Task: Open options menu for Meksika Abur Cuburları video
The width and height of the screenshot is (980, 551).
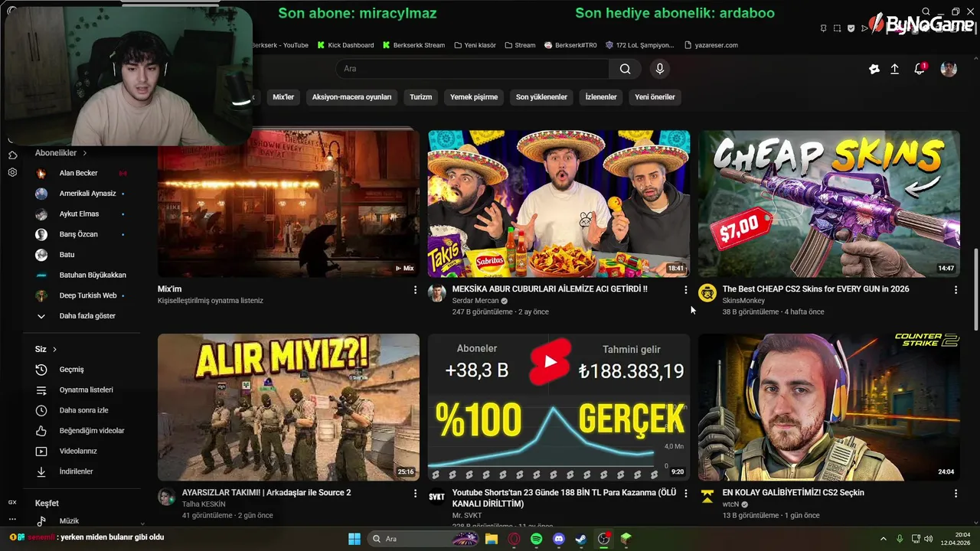Action: click(685, 290)
